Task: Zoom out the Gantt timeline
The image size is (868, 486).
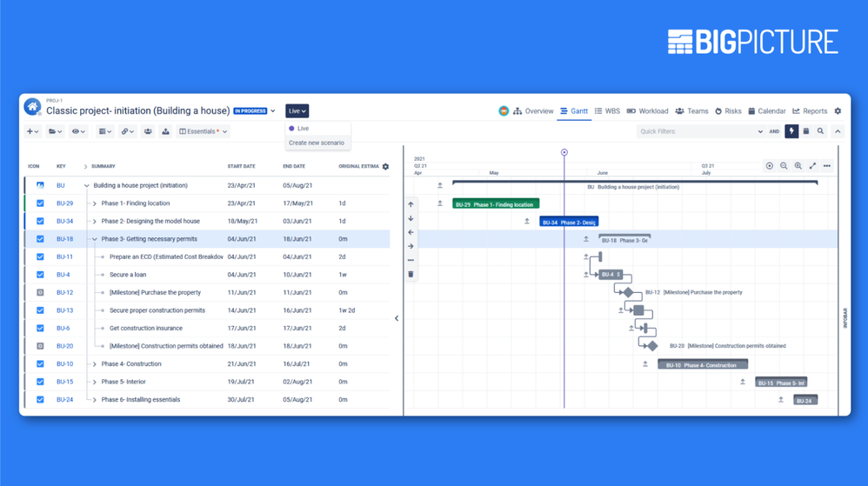Action: pos(784,166)
